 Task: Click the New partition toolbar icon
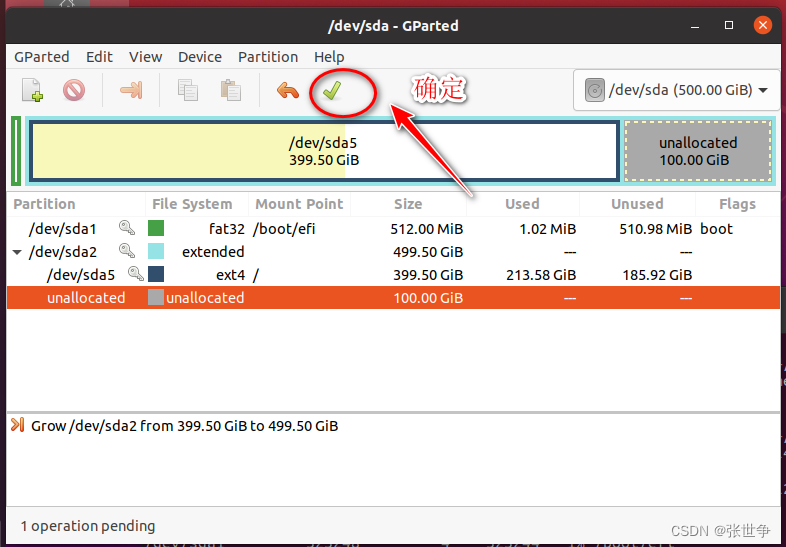tap(32, 90)
